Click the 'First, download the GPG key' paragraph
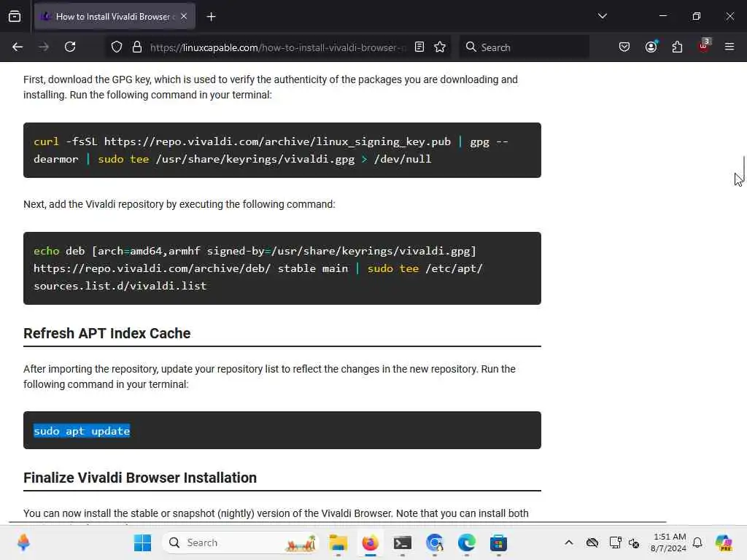The height and width of the screenshot is (560, 747). pyautogui.click(x=271, y=87)
